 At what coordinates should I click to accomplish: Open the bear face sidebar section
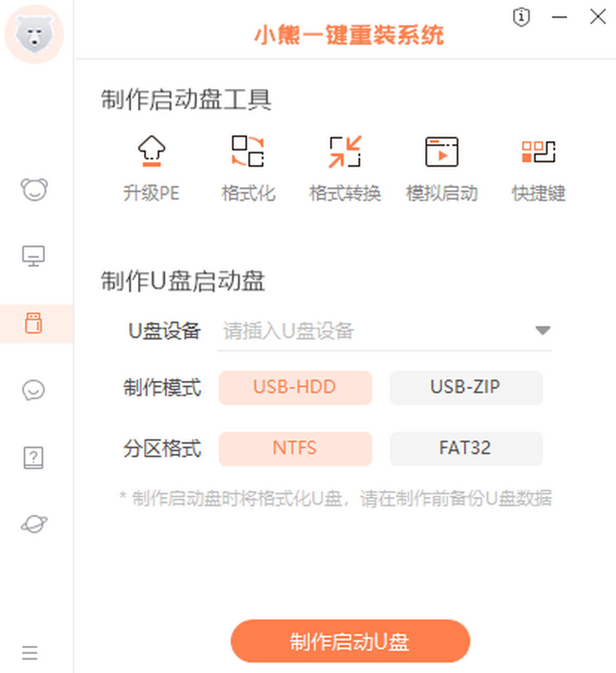click(34, 190)
